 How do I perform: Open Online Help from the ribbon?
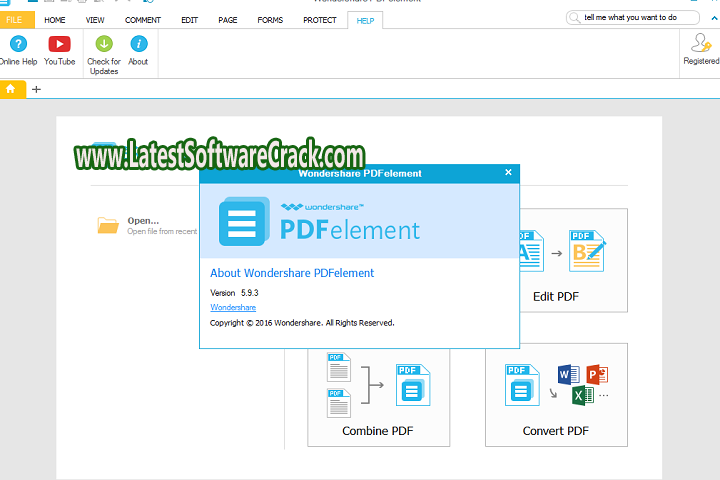click(x=17, y=45)
